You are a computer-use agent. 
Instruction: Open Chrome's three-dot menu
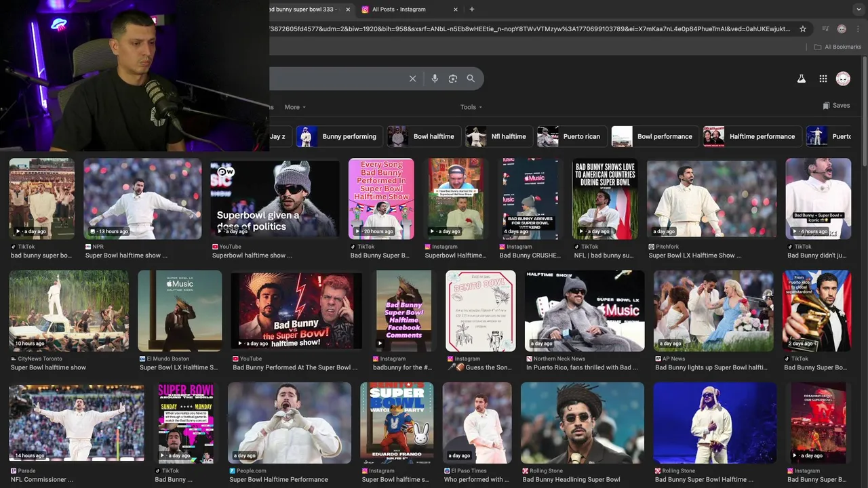858,29
